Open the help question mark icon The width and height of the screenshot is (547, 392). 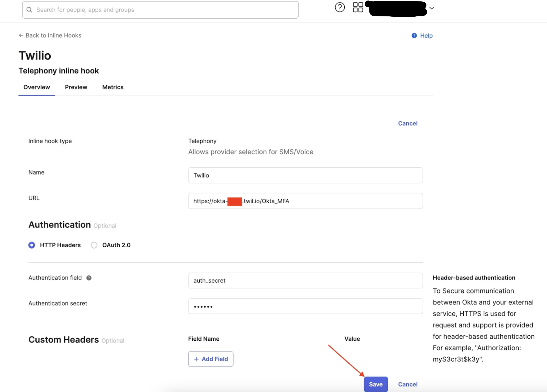340,7
